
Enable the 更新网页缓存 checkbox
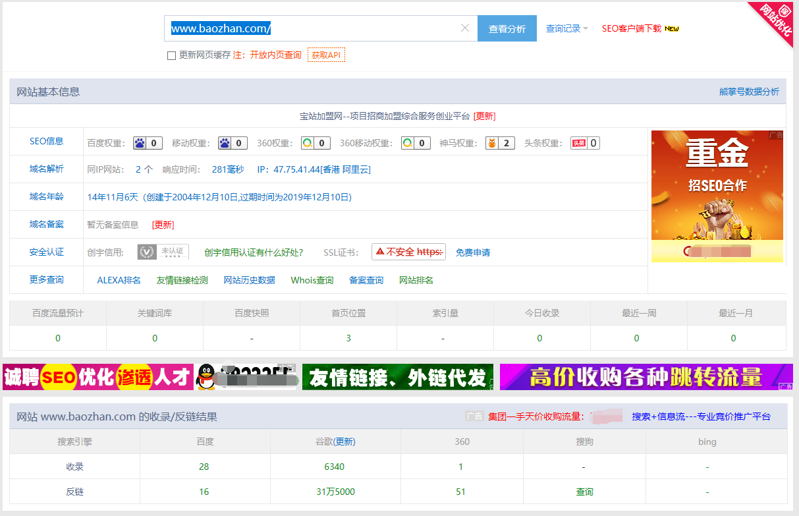pyautogui.click(x=171, y=56)
